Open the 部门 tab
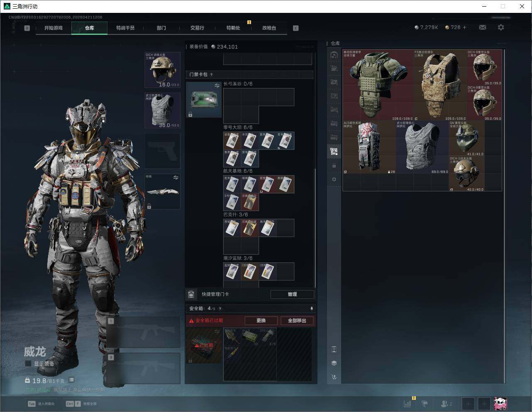 pyautogui.click(x=161, y=28)
